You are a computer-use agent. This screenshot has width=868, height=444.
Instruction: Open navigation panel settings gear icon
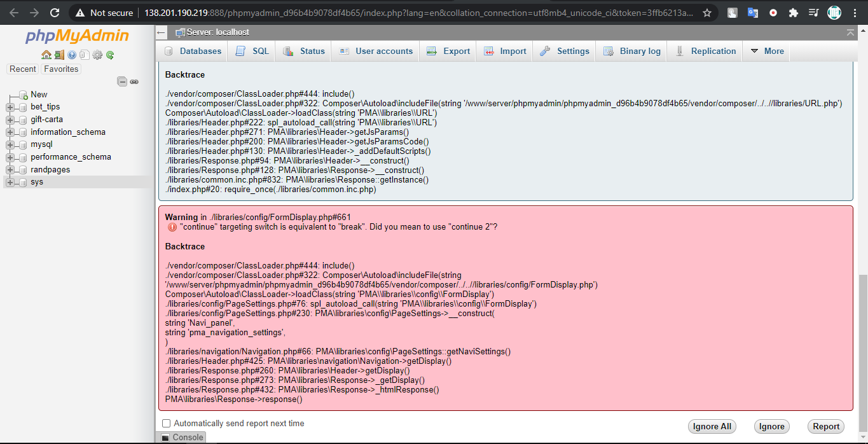coord(97,55)
